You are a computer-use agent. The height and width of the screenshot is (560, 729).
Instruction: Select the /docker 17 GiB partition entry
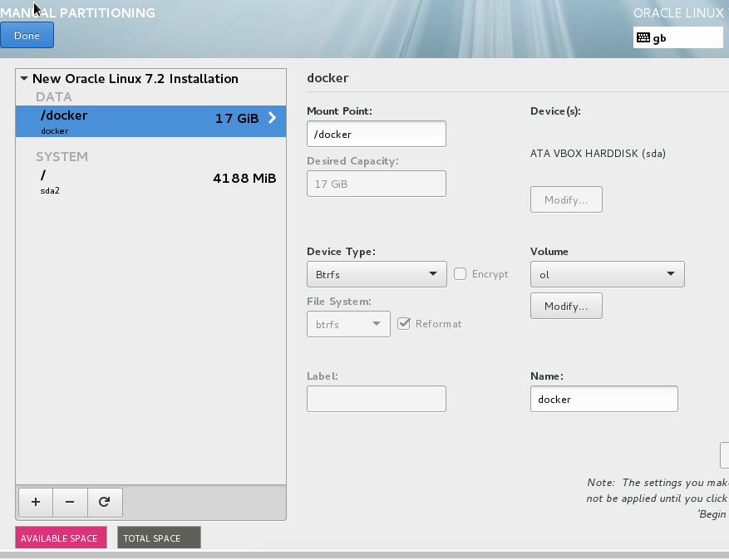[150, 121]
